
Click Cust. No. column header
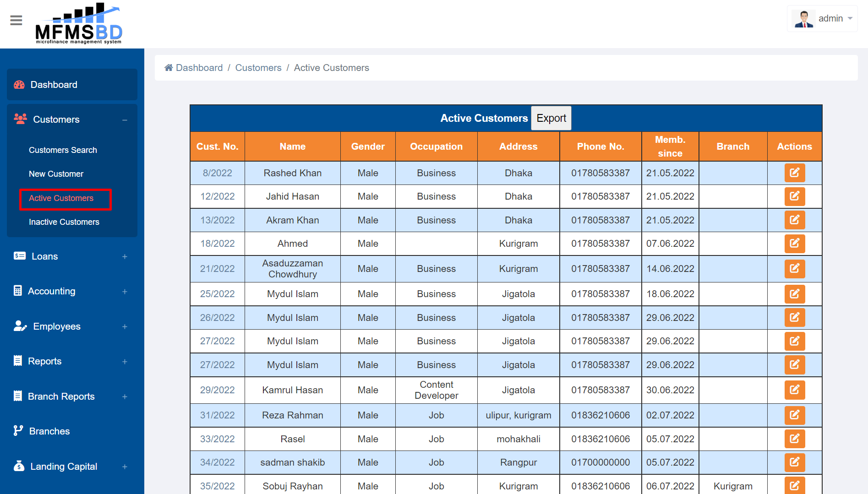pyautogui.click(x=218, y=147)
